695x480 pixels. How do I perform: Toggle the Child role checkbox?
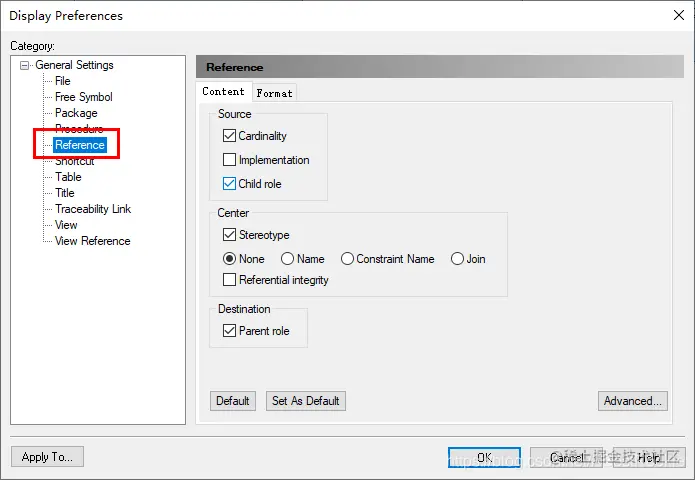click(x=229, y=183)
